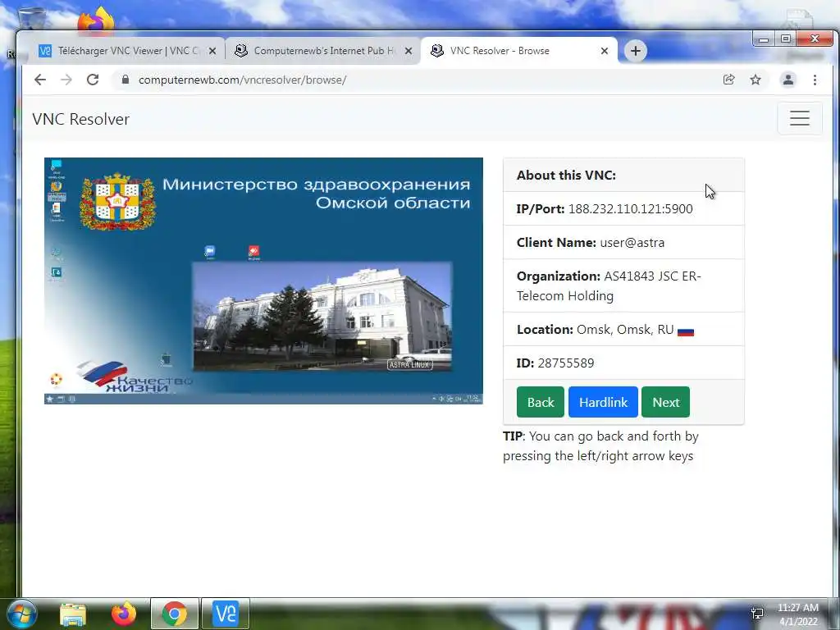Click the browser forward arrow
The image size is (840, 630).
tap(66, 80)
